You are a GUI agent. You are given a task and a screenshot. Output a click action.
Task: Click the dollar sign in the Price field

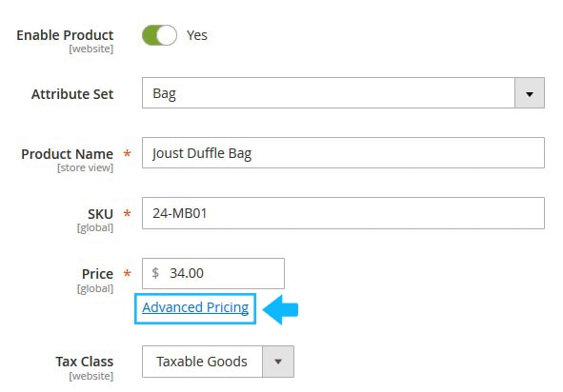[x=155, y=273]
